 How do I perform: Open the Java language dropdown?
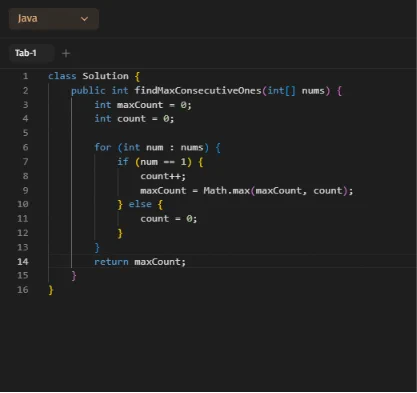tap(54, 19)
